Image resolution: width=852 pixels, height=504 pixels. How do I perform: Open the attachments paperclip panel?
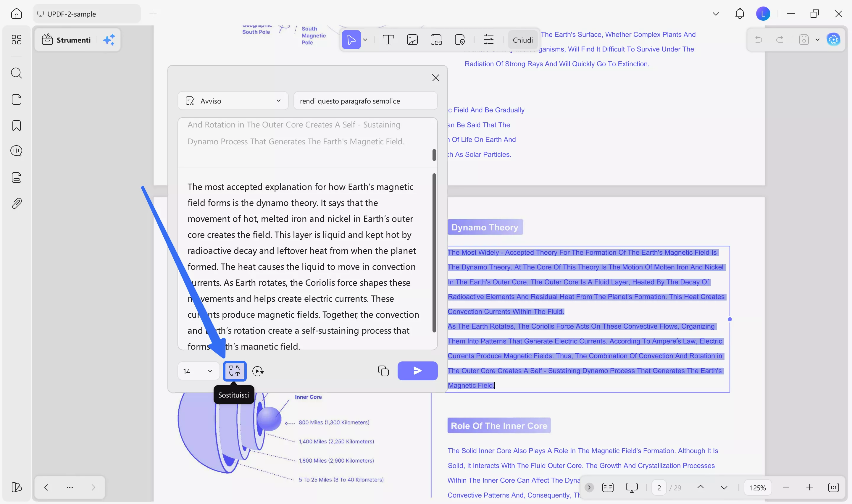(16, 203)
